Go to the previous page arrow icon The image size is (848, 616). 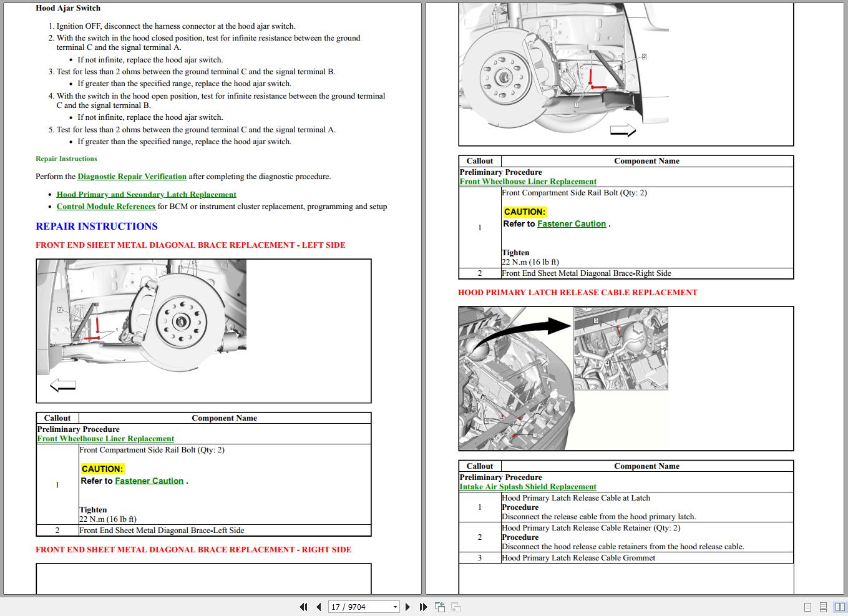318,607
